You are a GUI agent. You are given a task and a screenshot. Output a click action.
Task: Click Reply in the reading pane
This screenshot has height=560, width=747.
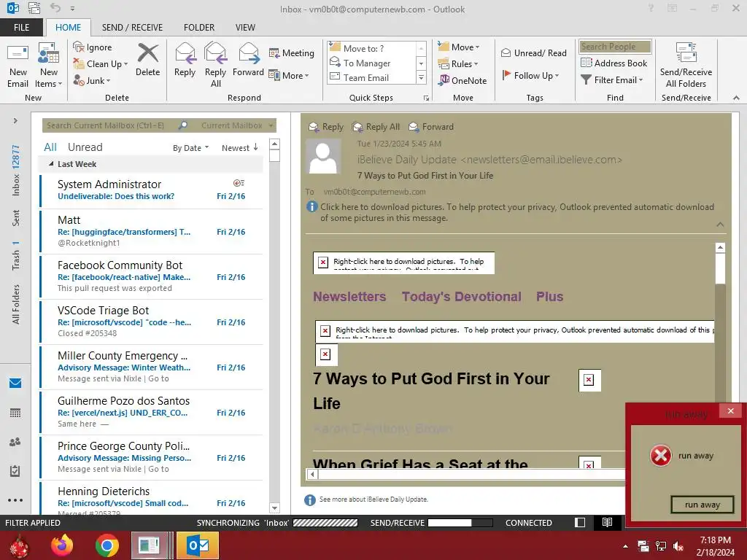tap(326, 127)
